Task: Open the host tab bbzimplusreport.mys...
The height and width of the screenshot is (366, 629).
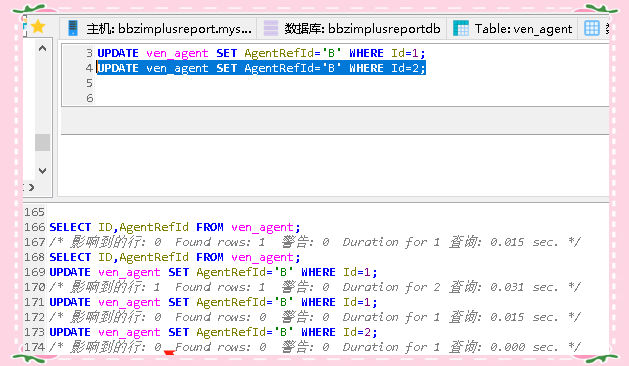Action: (x=158, y=28)
